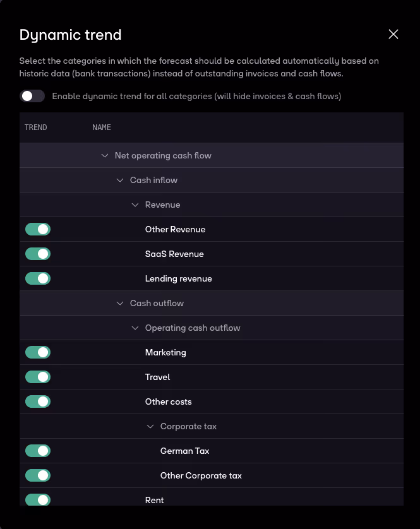The height and width of the screenshot is (529, 420).
Task: Collapse the Revenue category chevron
Action: [x=135, y=205]
